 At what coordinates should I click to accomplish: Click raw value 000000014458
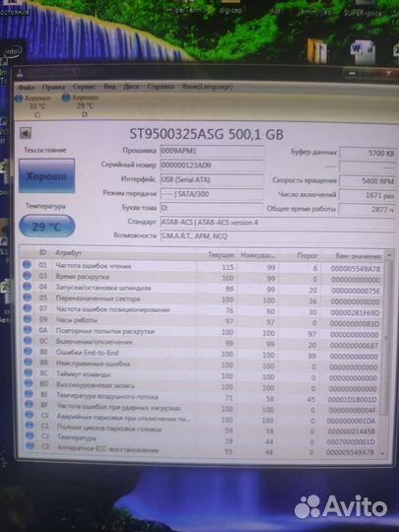[351, 432]
